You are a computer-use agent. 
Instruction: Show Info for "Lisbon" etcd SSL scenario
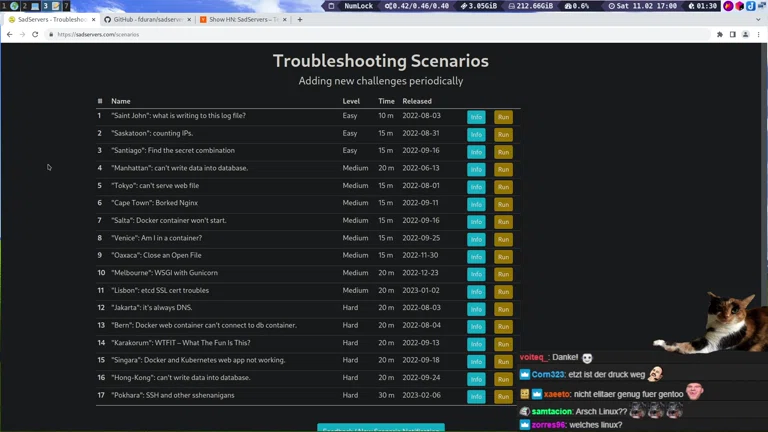pos(476,291)
